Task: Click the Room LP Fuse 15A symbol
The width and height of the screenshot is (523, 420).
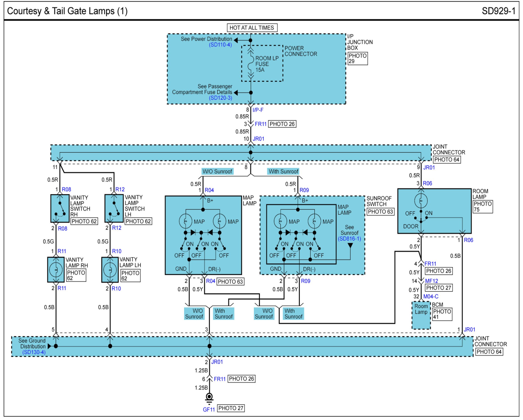Action: coord(251,64)
